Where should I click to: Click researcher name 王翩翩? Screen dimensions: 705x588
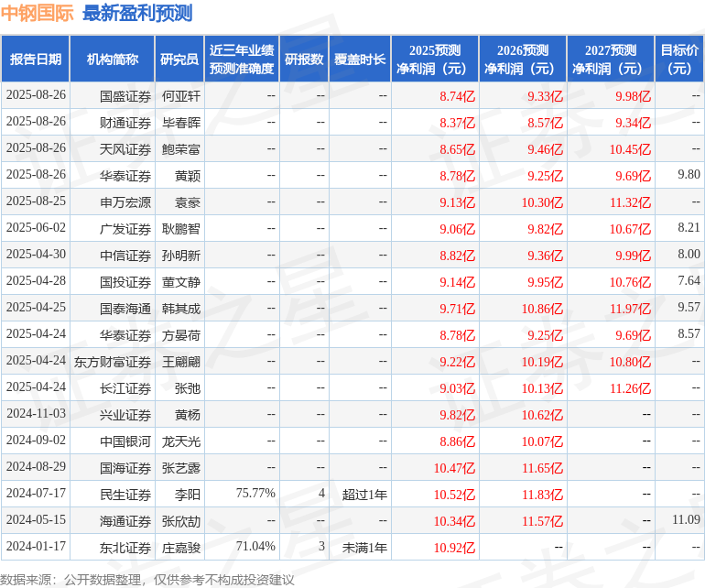coord(181,362)
